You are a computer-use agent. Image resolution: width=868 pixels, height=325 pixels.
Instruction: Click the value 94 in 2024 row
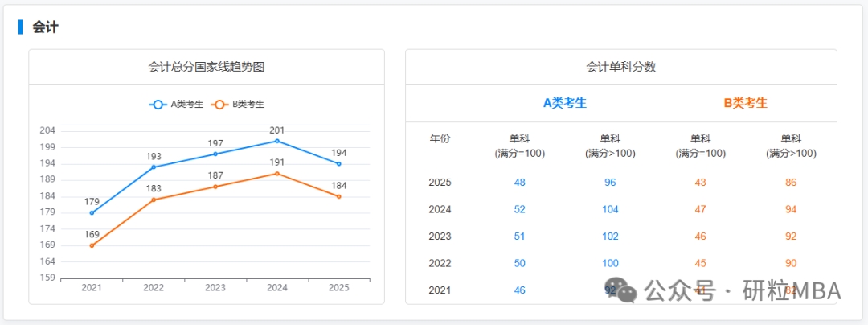coord(791,209)
